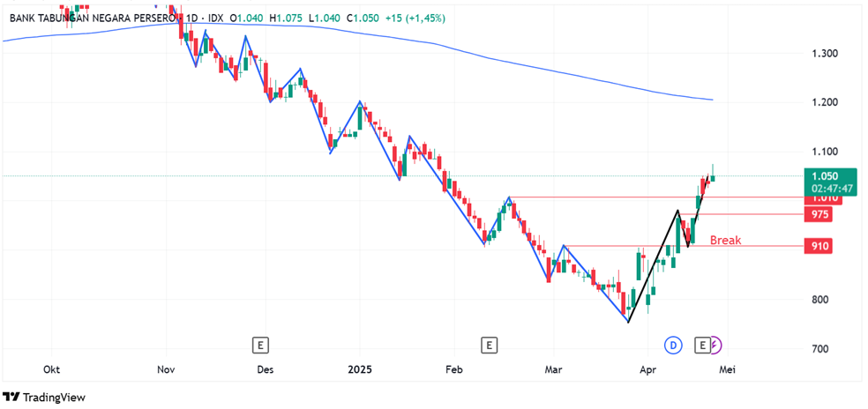Screen dimensions: 868x409
Task: Click the Feb time axis label
Action: click(453, 369)
